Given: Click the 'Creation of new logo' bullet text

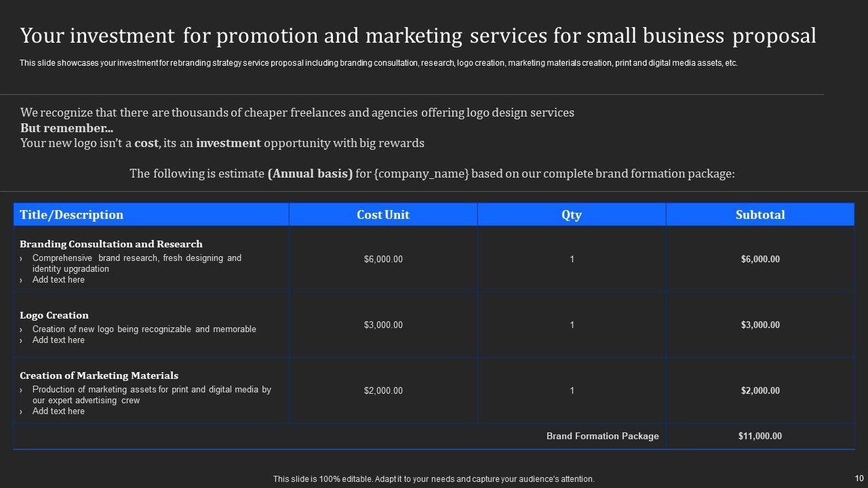Looking at the screenshot, I should (144, 329).
